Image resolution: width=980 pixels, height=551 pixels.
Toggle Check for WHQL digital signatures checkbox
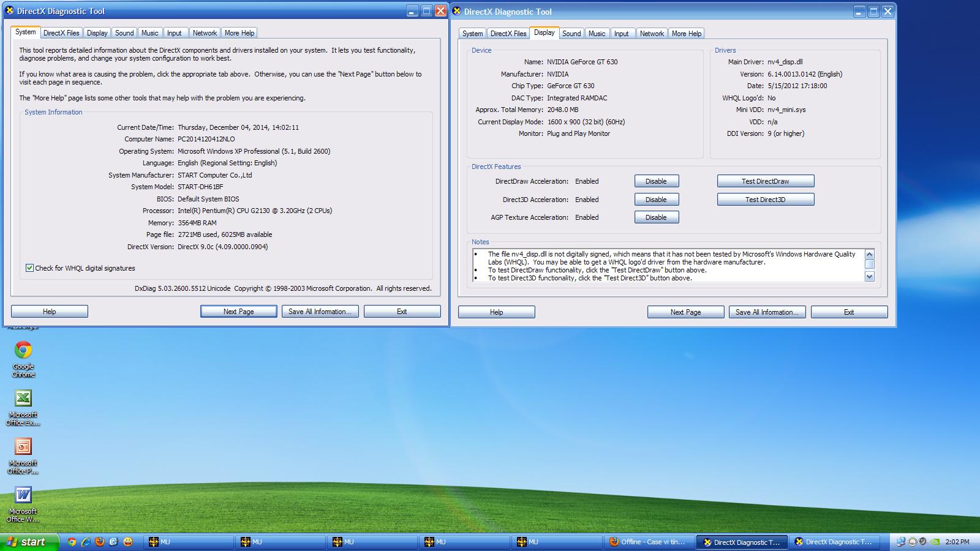click(29, 268)
